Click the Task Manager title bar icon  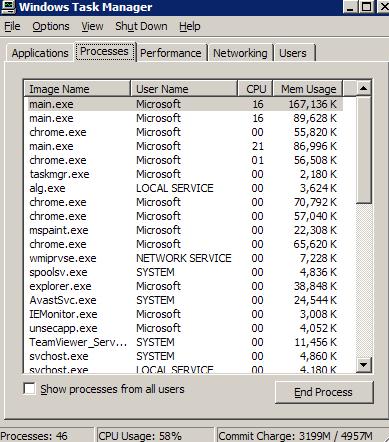click(x=7, y=7)
